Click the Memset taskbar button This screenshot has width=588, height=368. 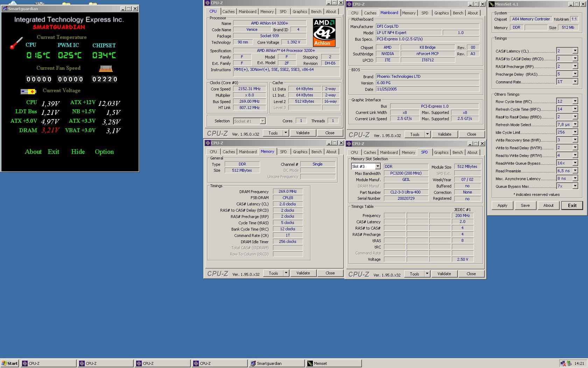coord(334,363)
